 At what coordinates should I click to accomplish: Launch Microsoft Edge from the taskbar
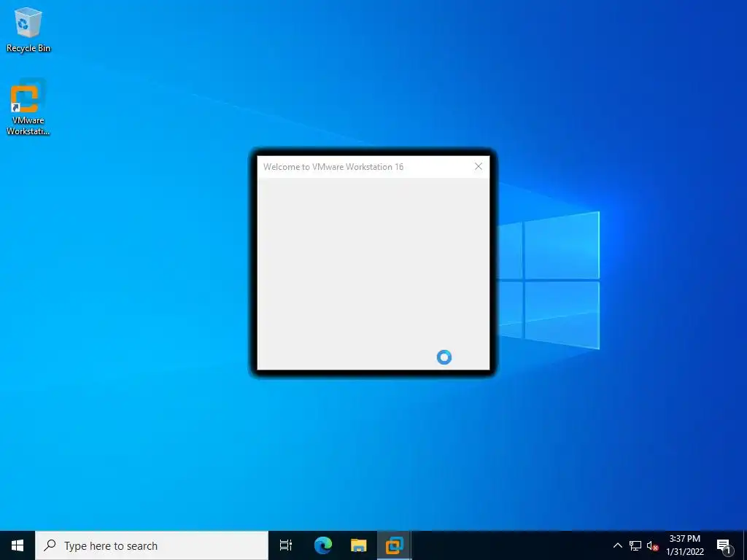322,545
